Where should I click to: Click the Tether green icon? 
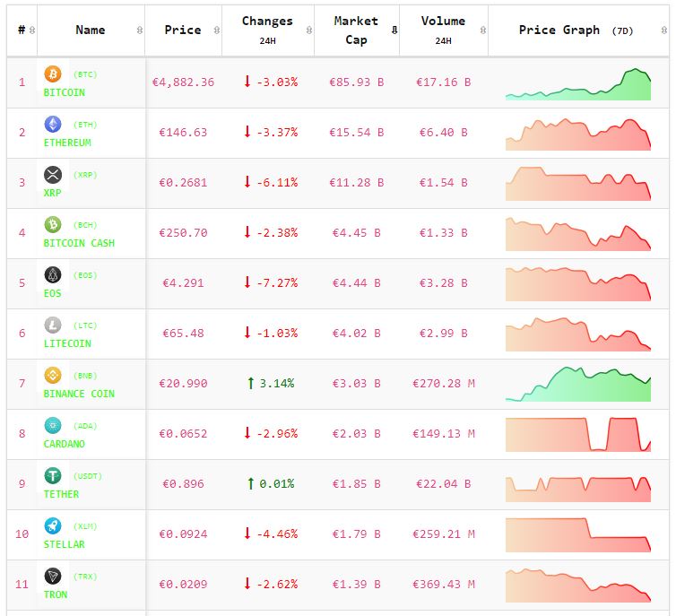tap(52, 476)
